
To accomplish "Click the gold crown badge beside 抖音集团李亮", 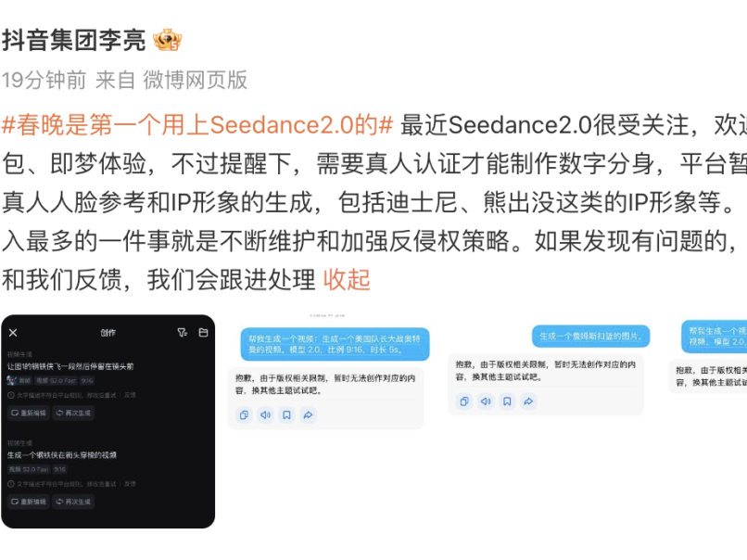I will point(168,40).
